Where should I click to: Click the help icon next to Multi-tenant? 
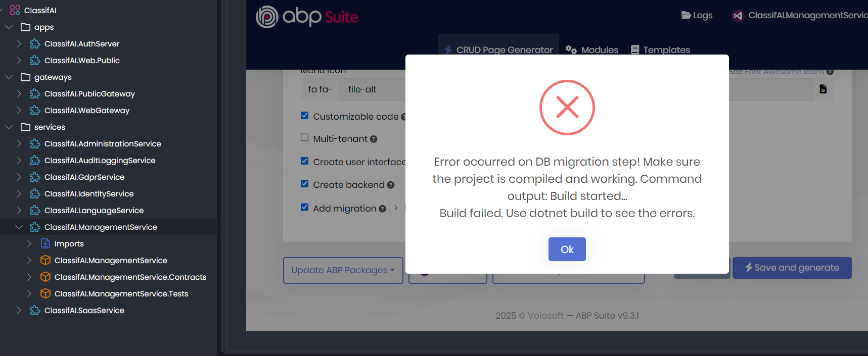pyautogui.click(x=374, y=139)
